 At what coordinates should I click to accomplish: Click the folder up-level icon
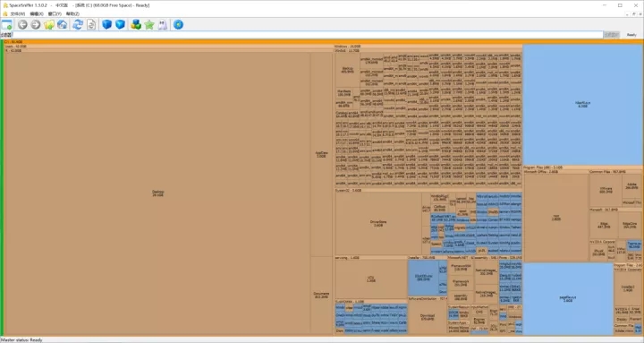click(x=49, y=25)
